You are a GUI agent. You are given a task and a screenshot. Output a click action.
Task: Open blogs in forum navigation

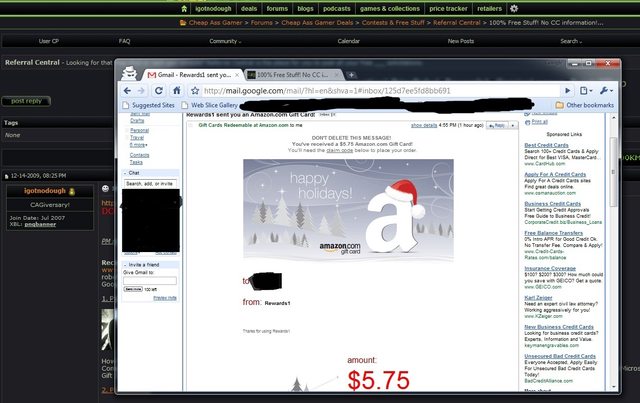pos(305,9)
